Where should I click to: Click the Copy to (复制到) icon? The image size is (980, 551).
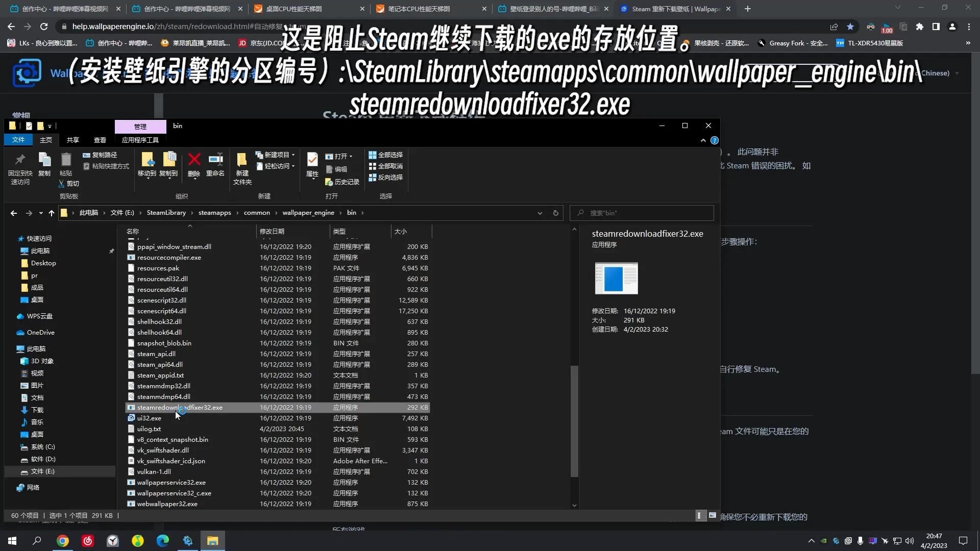(168, 165)
